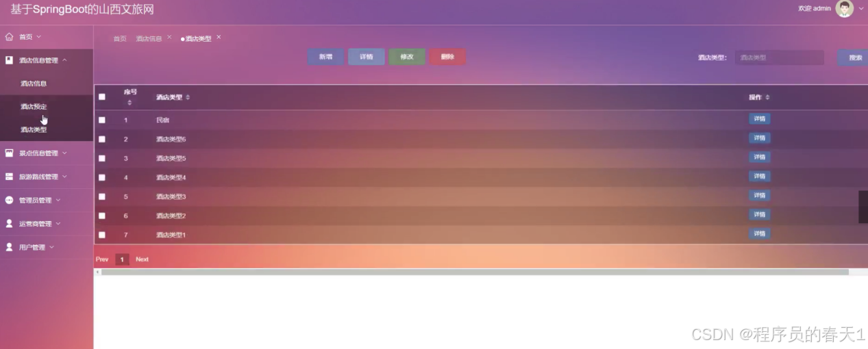Click the 运营商管理 person icon
The height and width of the screenshot is (349, 868).
coord(9,224)
